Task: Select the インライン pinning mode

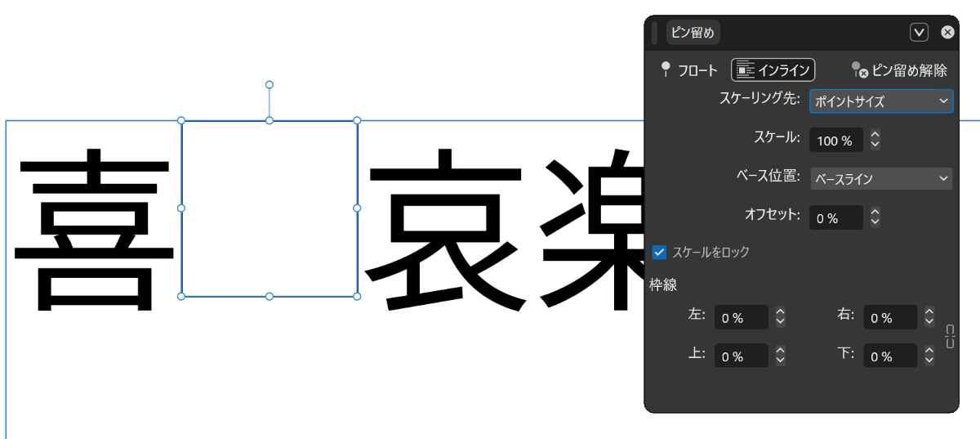Action: coord(773,70)
